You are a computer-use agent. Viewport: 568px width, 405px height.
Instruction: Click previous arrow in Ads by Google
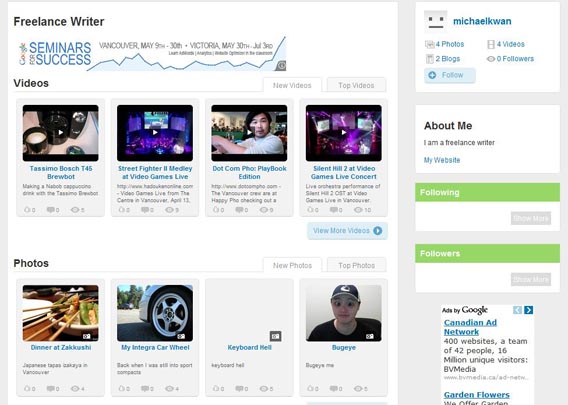tap(517, 310)
